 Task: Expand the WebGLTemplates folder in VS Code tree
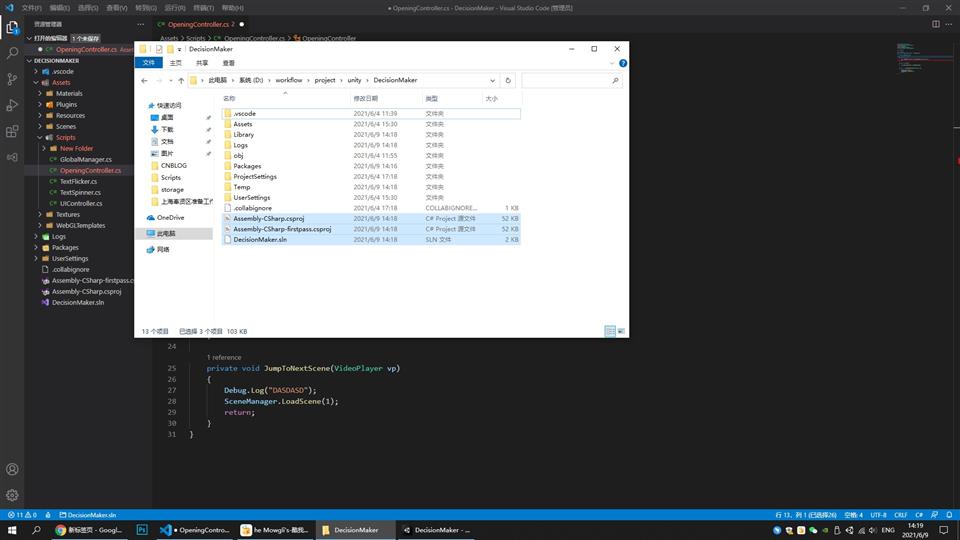(x=40, y=226)
